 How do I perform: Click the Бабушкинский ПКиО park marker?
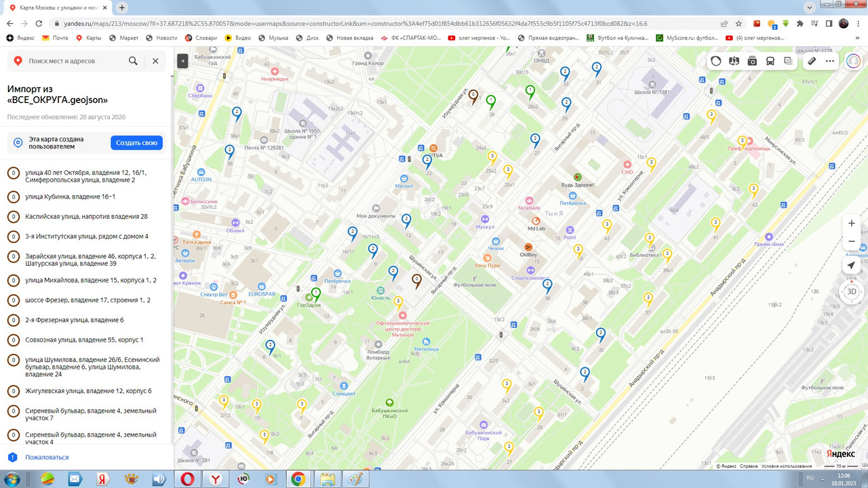[x=389, y=402]
